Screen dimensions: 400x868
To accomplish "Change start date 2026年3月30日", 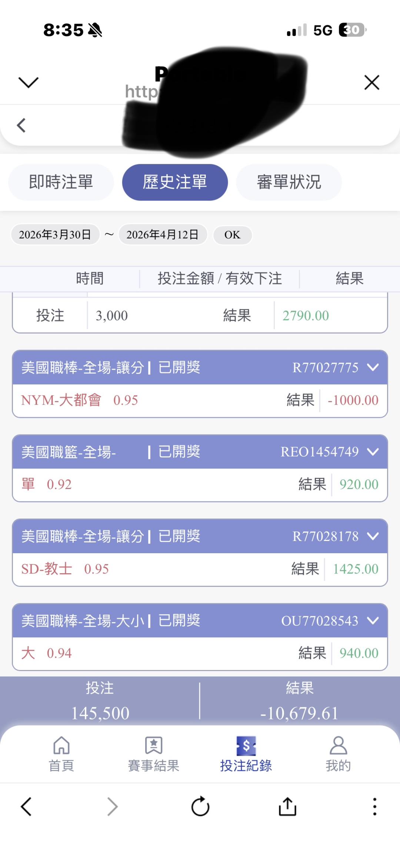I will tap(55, 235).
